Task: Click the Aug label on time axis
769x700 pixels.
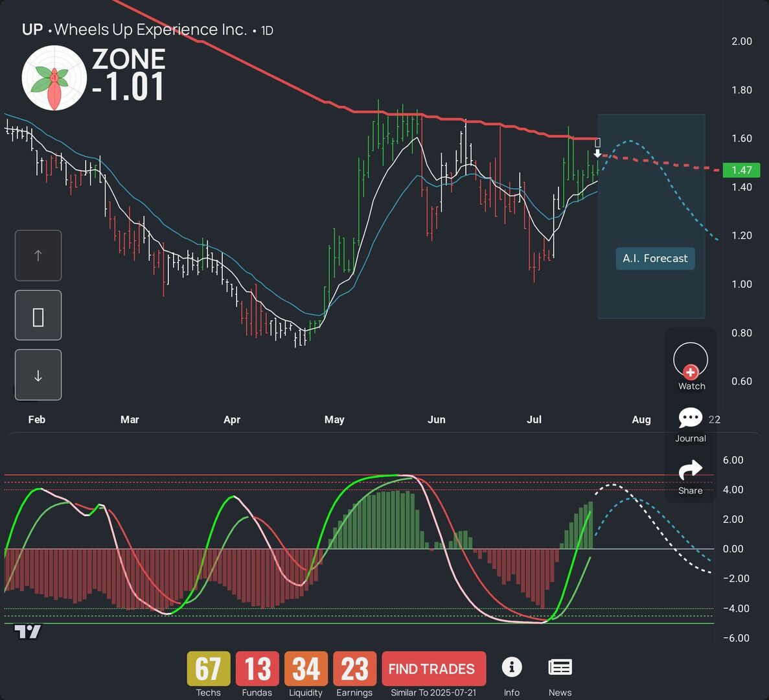Action: point(641,420)
